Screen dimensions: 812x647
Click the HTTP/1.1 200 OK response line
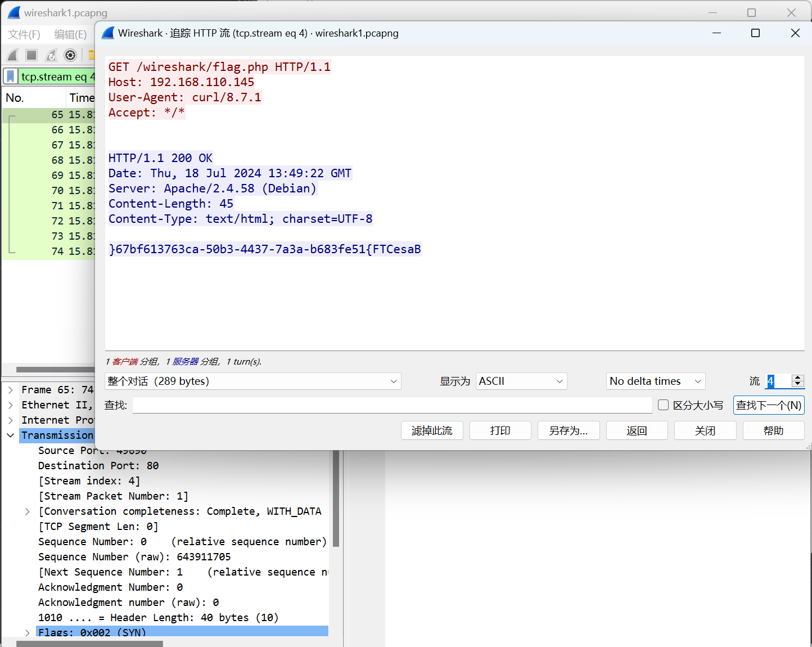point(161,158)
